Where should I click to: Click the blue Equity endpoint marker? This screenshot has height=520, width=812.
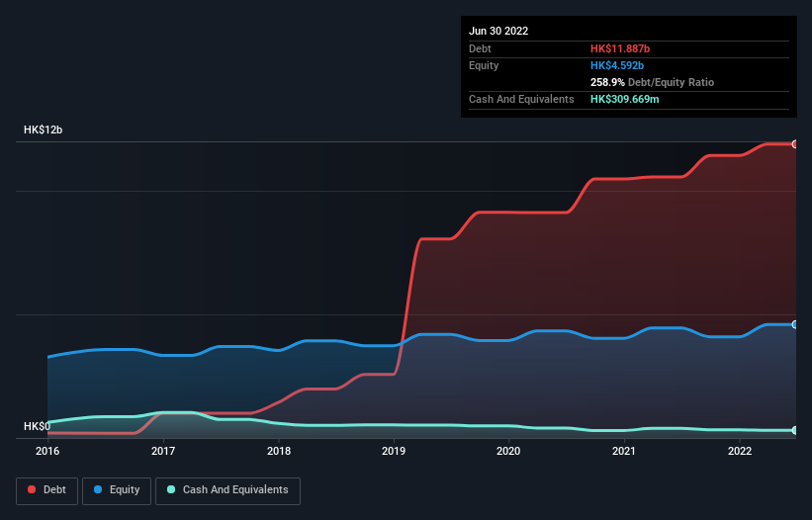point(795,324)
